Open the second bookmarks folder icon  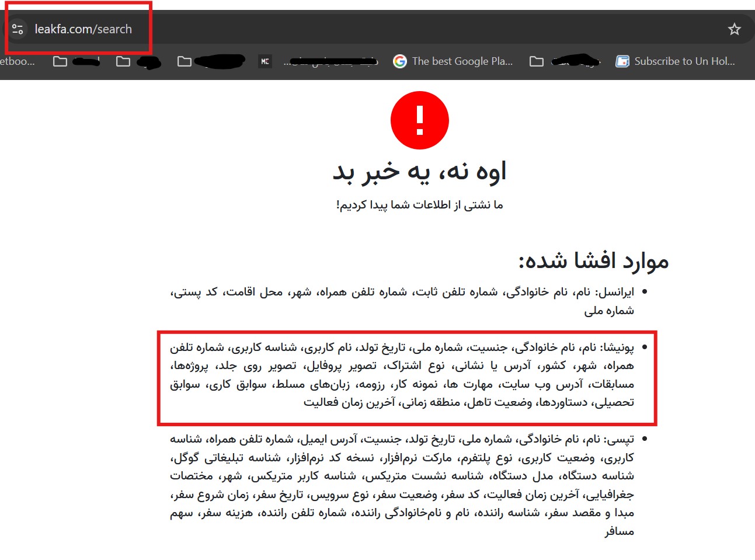[123, 61]
